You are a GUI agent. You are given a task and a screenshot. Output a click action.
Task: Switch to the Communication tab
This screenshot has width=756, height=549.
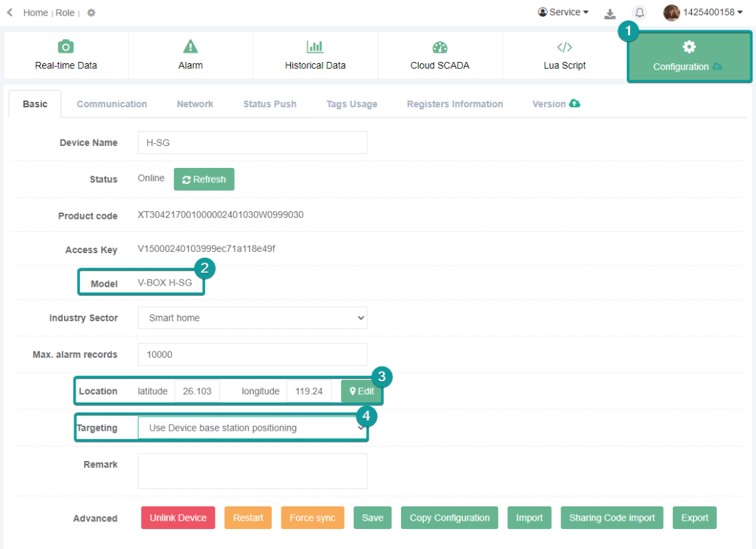(x=111, y=104)
